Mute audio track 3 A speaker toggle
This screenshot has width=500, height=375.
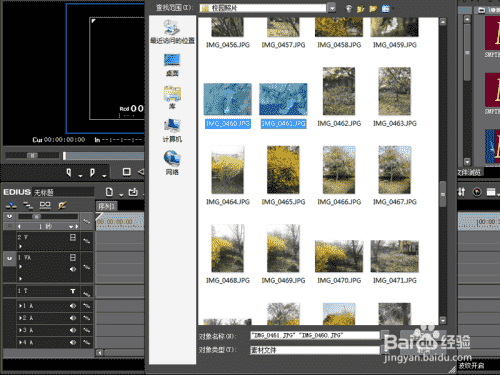tap(73, 330)
